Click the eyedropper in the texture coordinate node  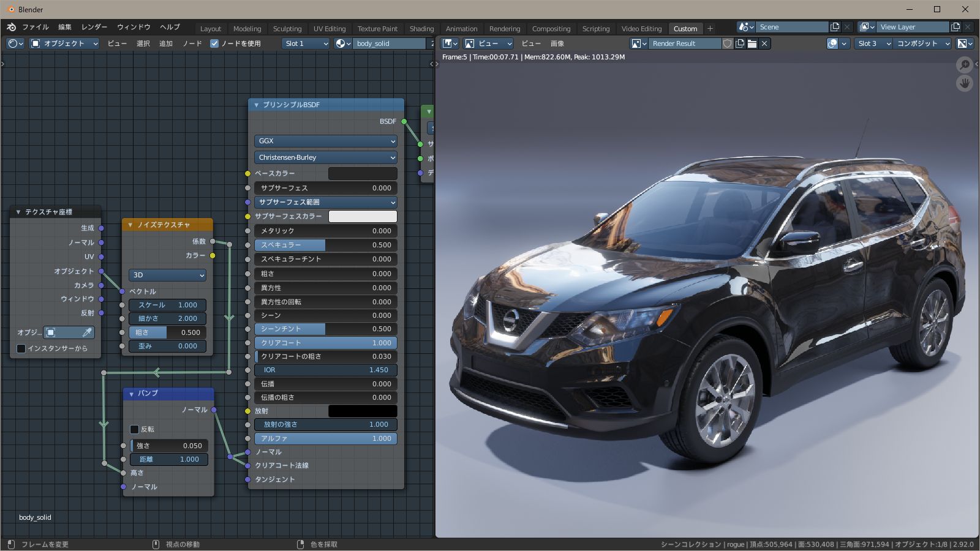pos(88,332)
